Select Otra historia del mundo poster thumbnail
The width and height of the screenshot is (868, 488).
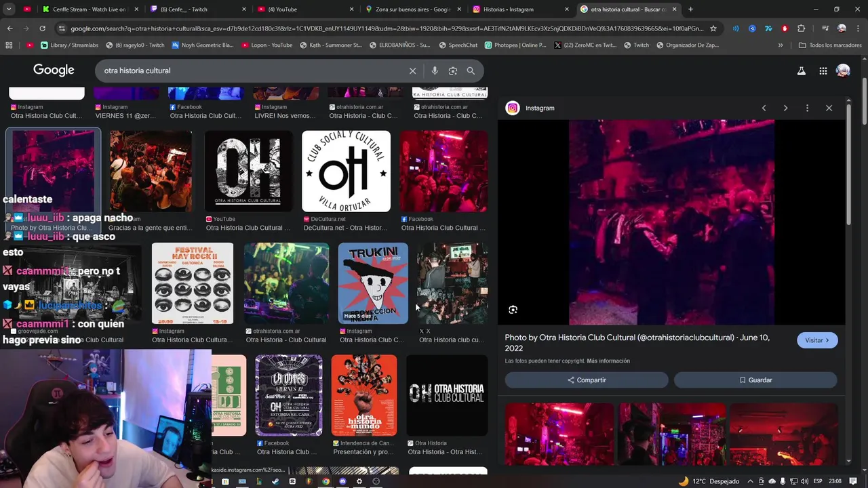click(364, 395)
